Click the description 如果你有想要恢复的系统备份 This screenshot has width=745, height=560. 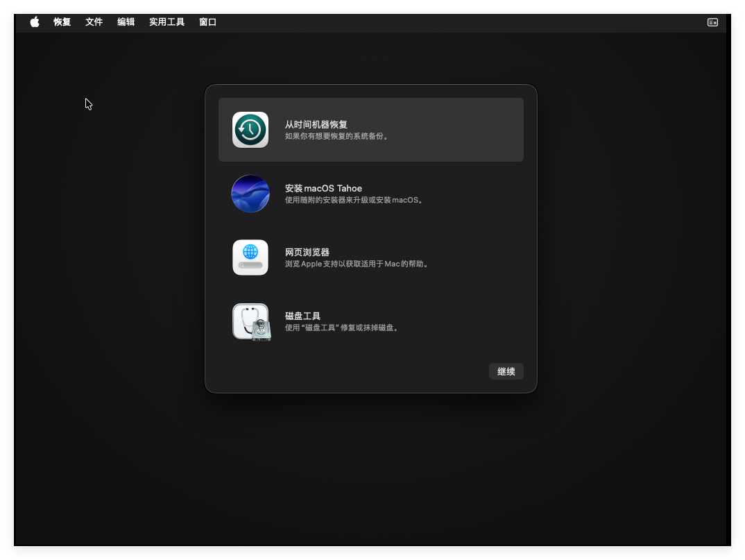pos(337,137)
